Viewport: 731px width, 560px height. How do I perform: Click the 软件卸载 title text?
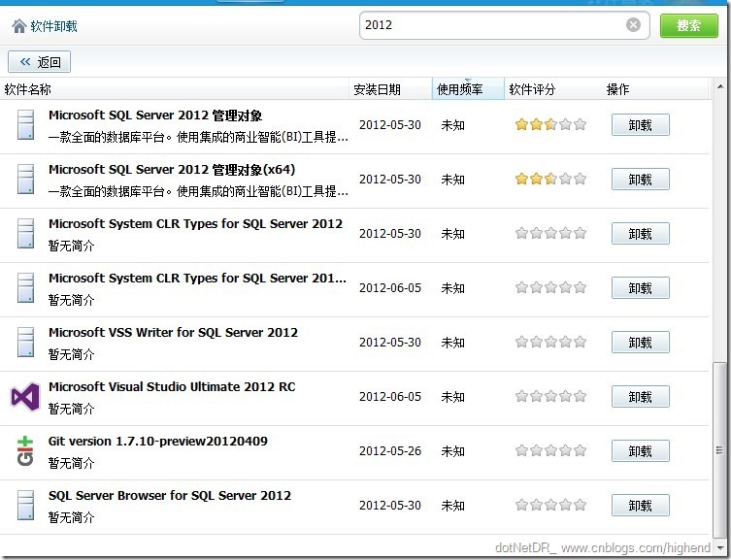pyautogui.click(x=54, y=26)
